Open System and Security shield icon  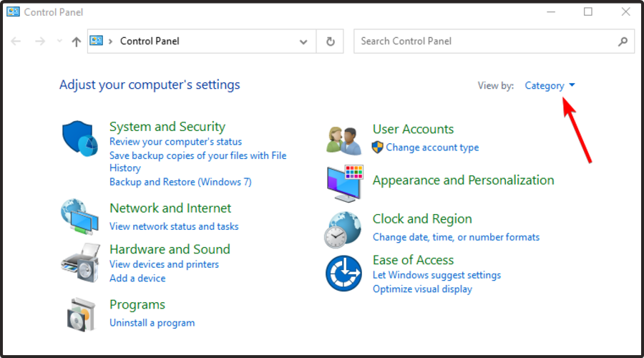(x=80, y=138)
